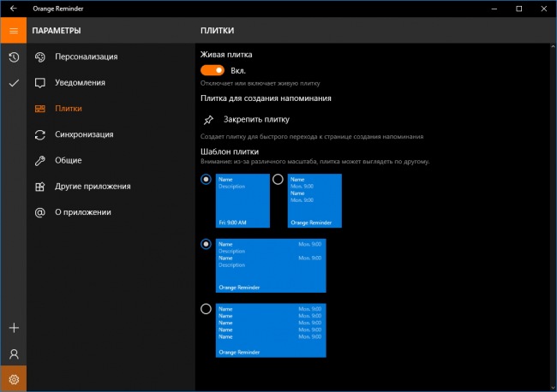Image resolution: width=557 pixels, height=392 pixels.
Task: Select wide tile radio with descriptions
Action: click(x=206, y=244)
